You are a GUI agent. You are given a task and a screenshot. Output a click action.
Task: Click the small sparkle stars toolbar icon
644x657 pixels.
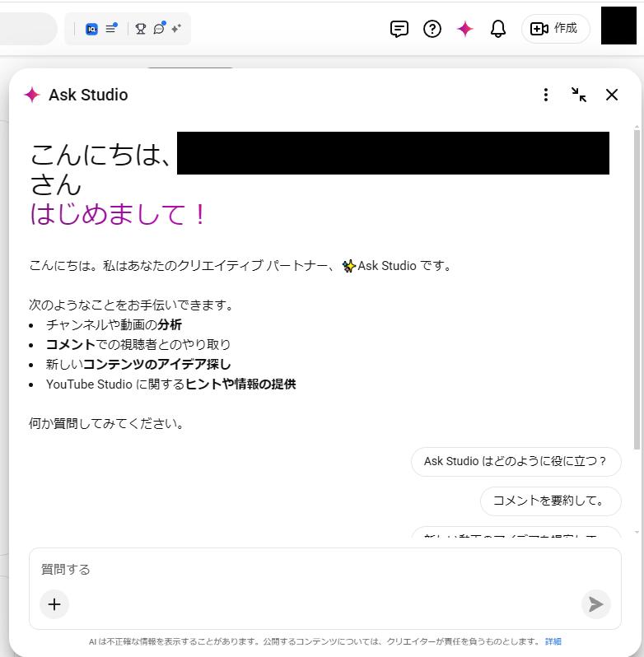176,29
